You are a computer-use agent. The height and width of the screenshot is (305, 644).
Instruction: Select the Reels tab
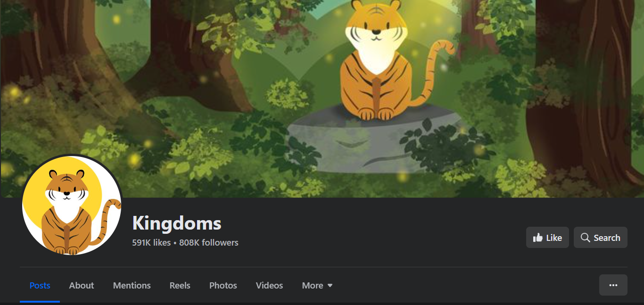pos(180,285)
